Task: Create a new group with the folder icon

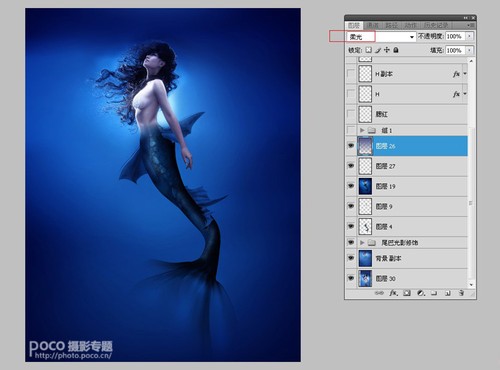Action: (x=434, y=293)
